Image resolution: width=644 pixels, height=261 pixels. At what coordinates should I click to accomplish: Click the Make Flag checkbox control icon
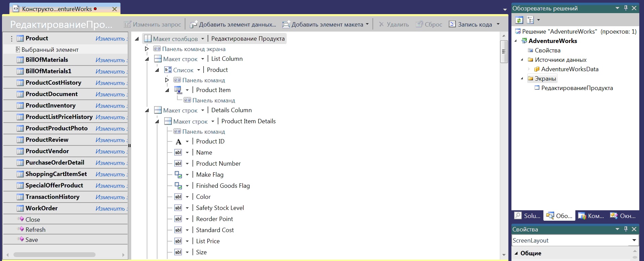pyautogui.click(x=178, y=175)
